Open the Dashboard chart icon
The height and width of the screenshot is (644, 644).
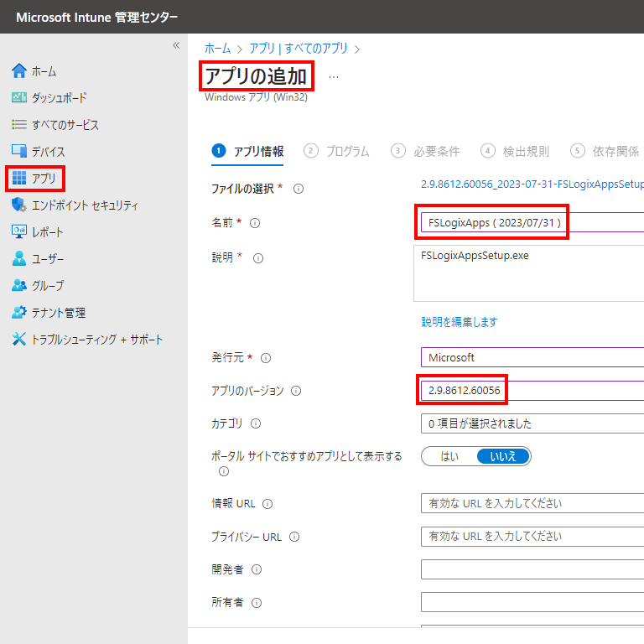[x=19, y=97]
